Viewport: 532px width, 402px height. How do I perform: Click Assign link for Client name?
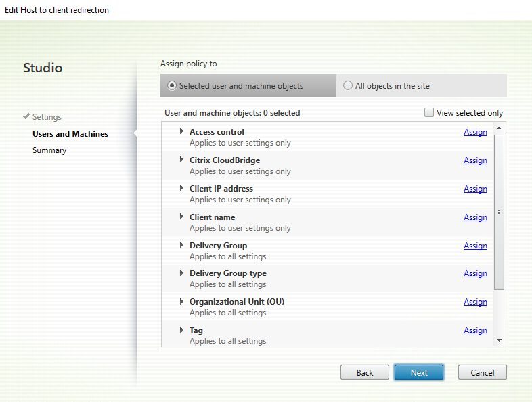click(475, 217)
